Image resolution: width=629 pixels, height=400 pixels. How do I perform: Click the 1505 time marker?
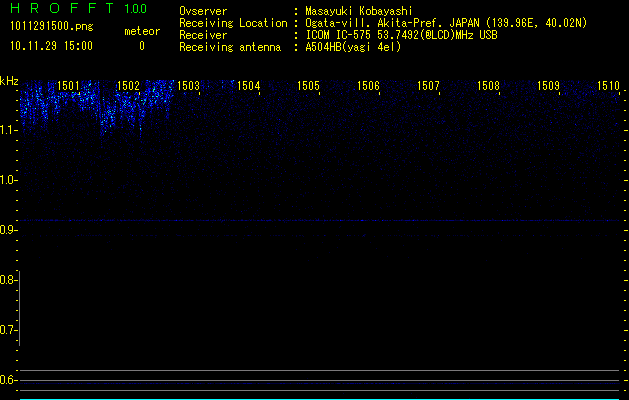coord(308,86)
